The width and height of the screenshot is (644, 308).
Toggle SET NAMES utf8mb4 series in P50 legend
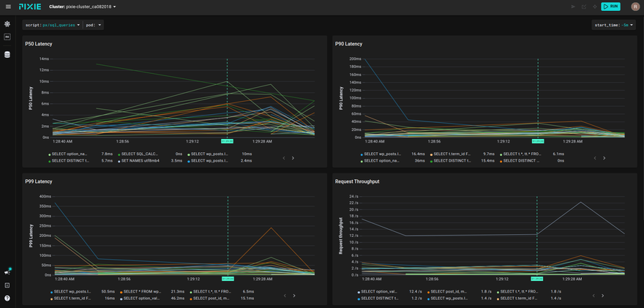(138, 159)
